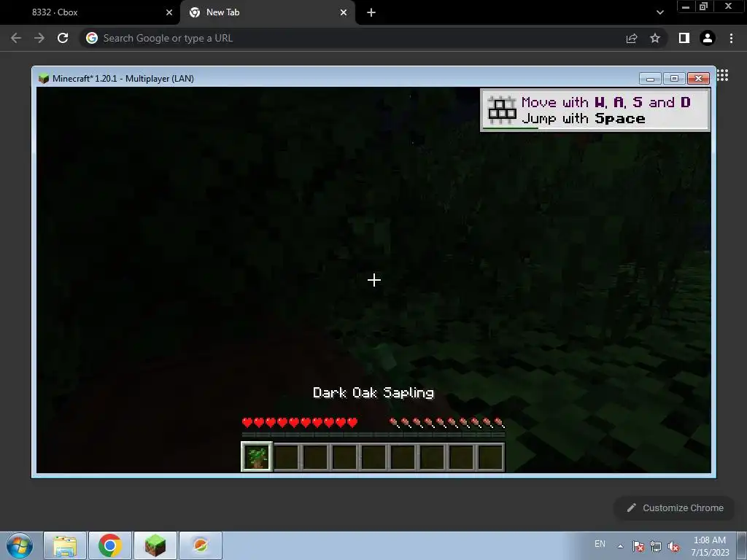Open the Chrome three-dot menu
This screenshot has width=747, height=560.
coord(731,38)
